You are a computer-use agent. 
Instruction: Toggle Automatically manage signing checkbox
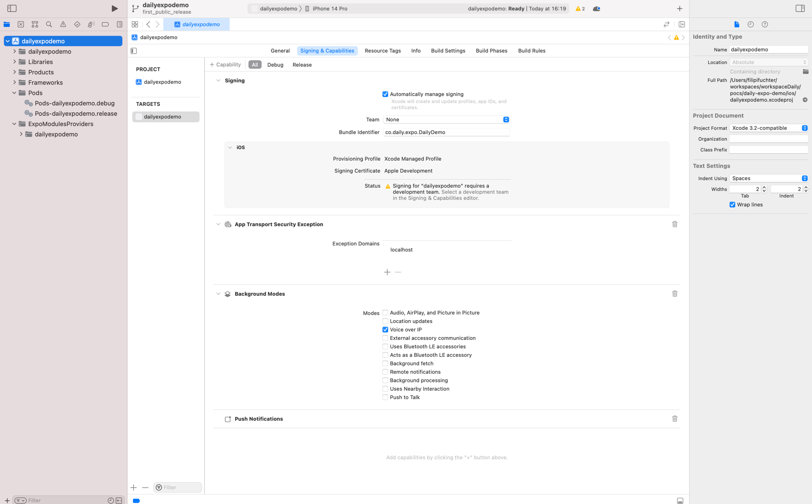pyautogui.click(x=385, y=94)
